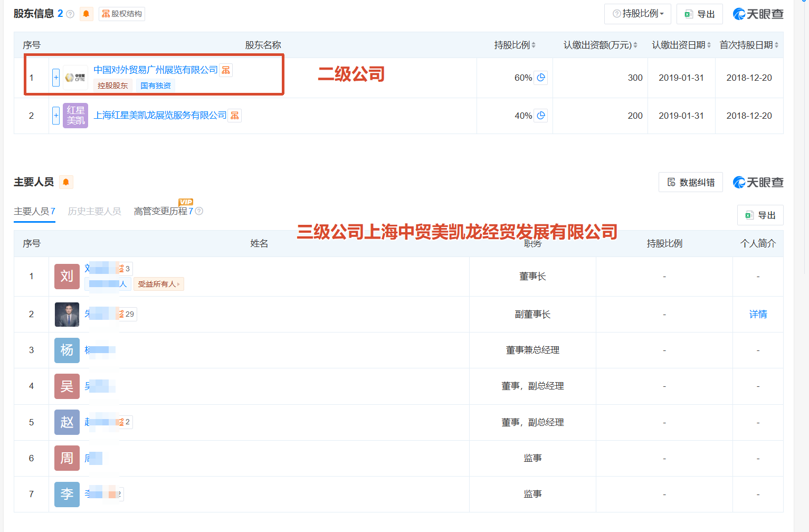The width and height of the screenshot is (809, 532).
Task: Click the CFTE company logo thumbnail
Action: (75, 78)
